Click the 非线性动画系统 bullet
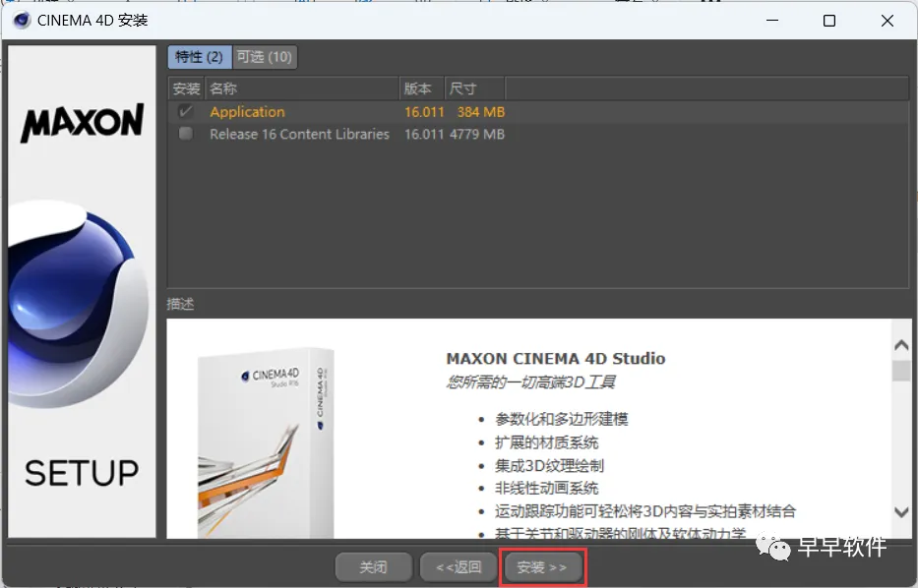918x588 pixels. [x=546, y=488]
